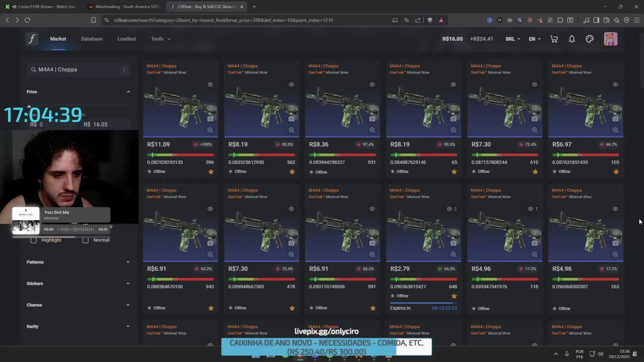
Task: Toggle watch eye on R$6.97 listing
Action: pos(615,84)
